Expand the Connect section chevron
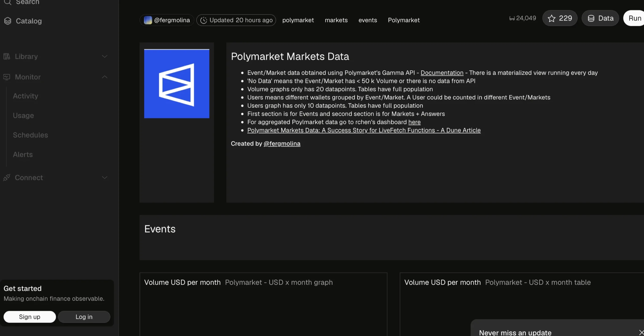The height and width of the screenshot is (336, 644). pyautogui.click(x=105, y=177)
